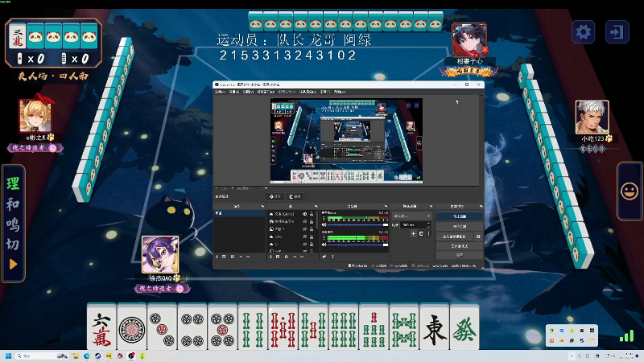Image resolution: width=644 pixels, height=362 pixels.
Task: Open the emoji sticker button
Action: [x=630, y=191]
